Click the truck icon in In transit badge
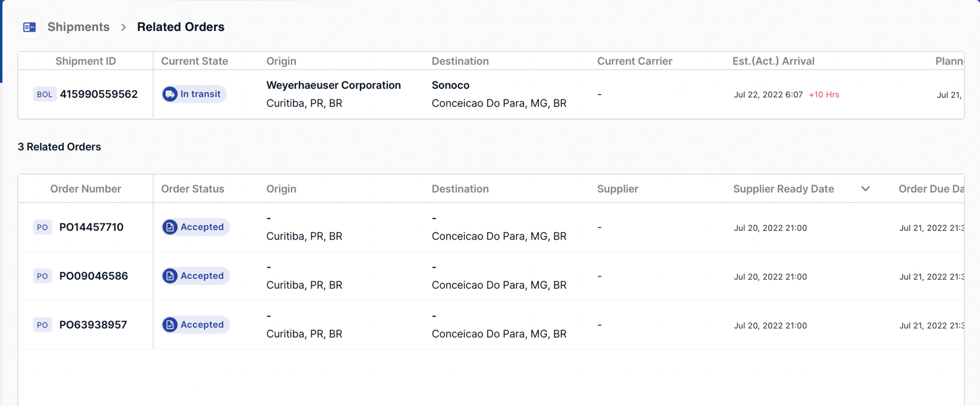 point(170,94)
